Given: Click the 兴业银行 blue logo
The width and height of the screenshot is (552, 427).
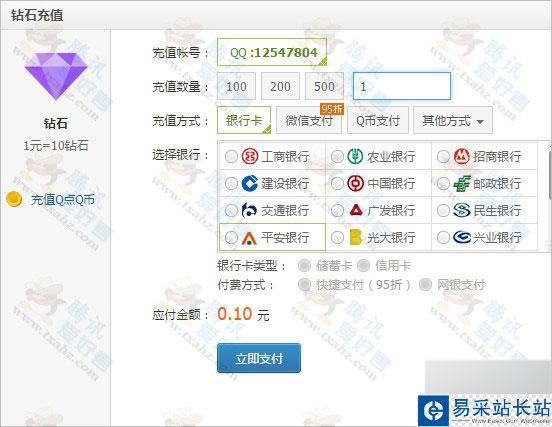Looking at the screenshot, I should 462,237.
